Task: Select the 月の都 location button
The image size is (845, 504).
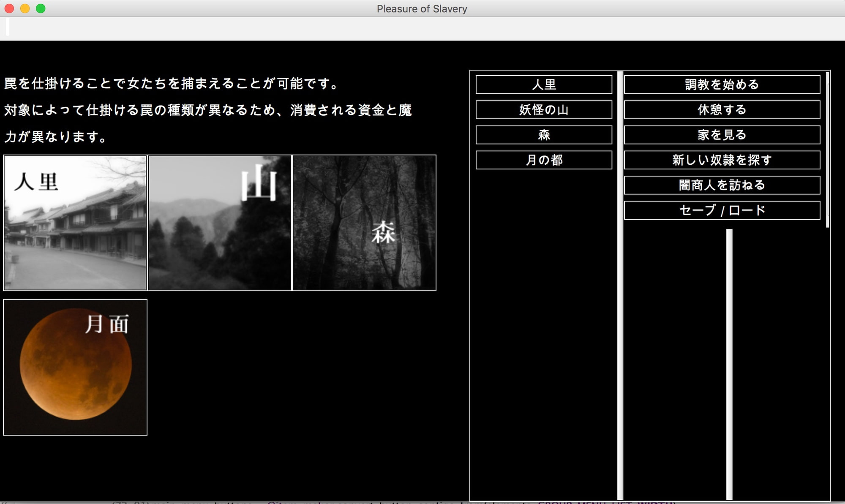Action: [543, 160]
